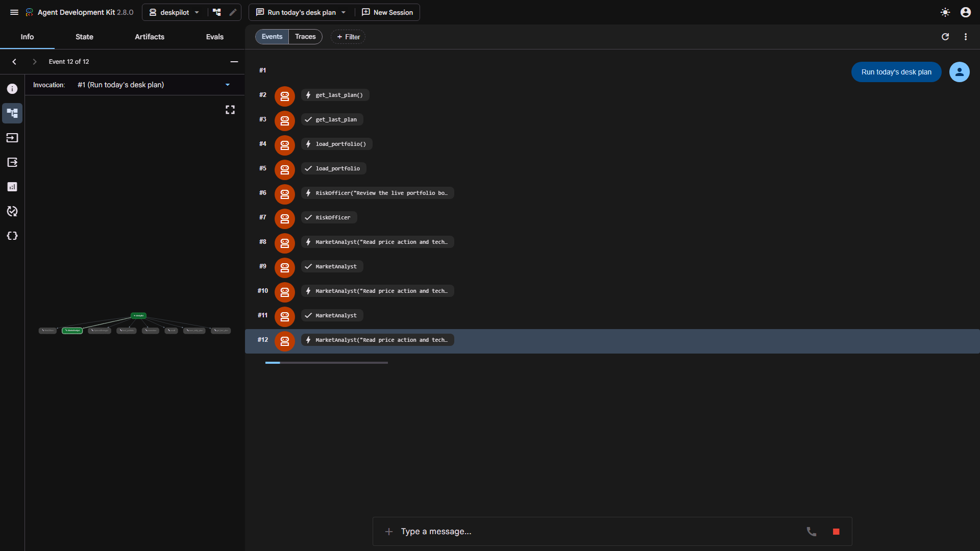Image resolution: width=980 pixels, height=551 pixels.
Task: Select the MarketAnalyst call chip in event #8
Action: pos(377,242)
